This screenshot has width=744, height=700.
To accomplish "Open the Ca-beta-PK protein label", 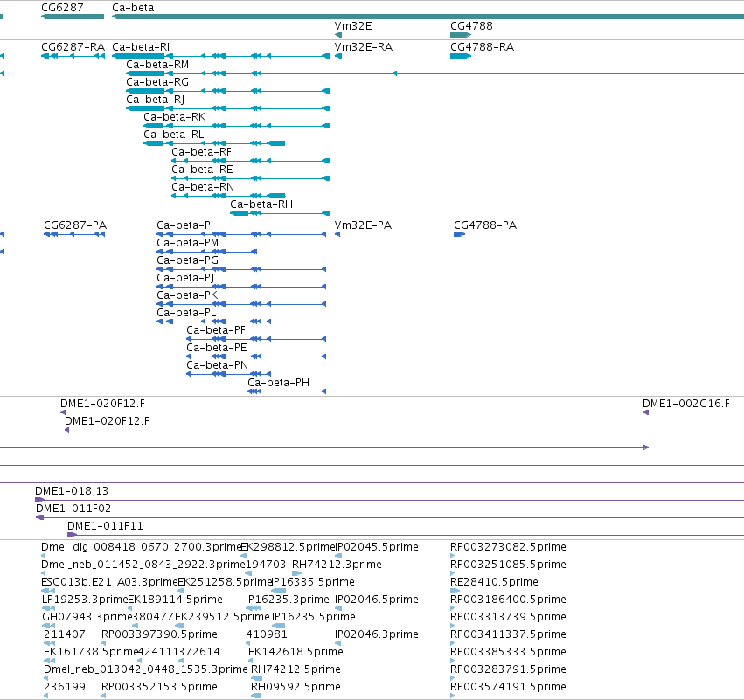I will (187, 295).
